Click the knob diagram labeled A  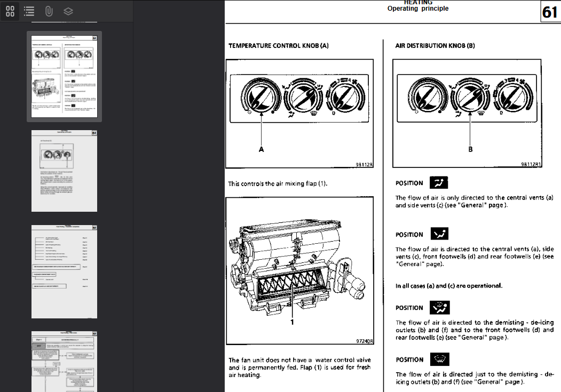click(x=299, y=114)
